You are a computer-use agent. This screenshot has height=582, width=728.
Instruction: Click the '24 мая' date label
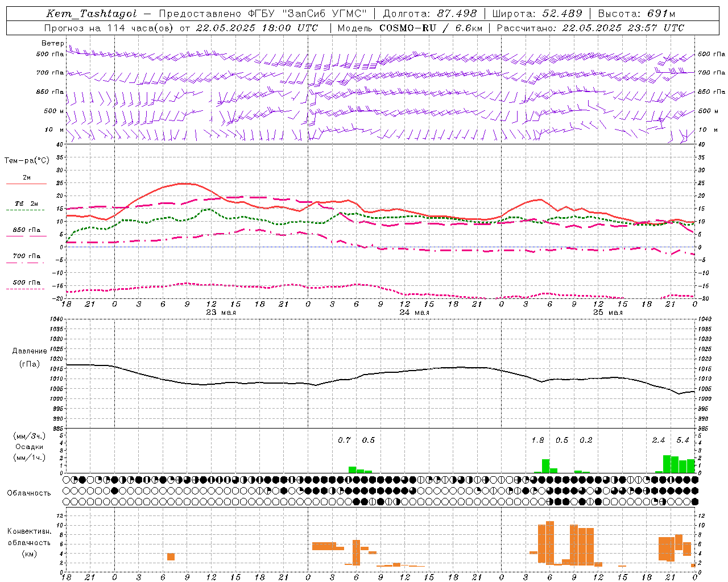[x=414, y=313]
